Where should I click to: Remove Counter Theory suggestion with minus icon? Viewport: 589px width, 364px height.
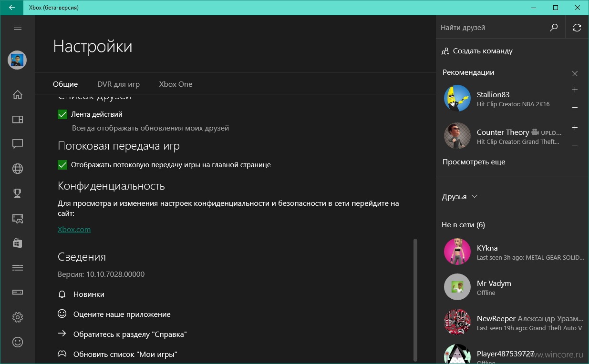575,145
